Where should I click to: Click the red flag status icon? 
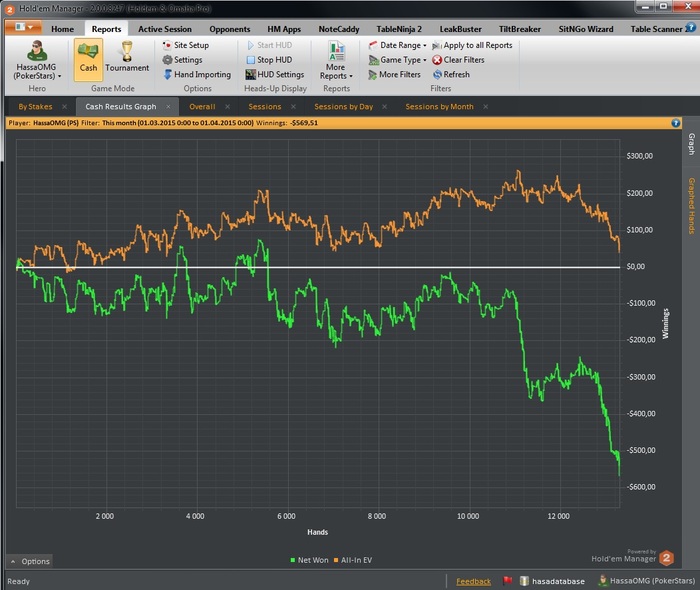tap(507, 581)
